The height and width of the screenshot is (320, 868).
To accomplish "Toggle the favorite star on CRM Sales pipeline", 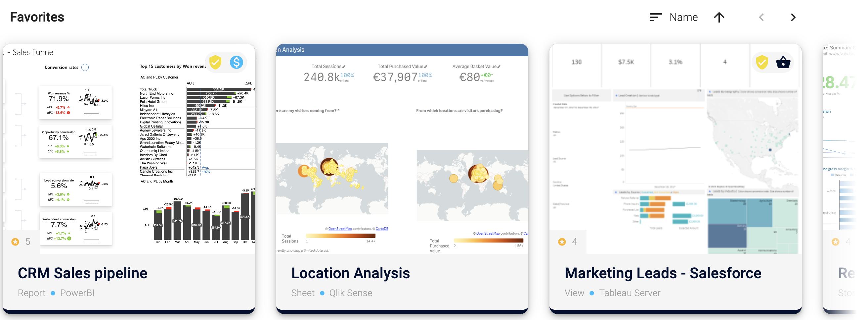I will point(15,242).
